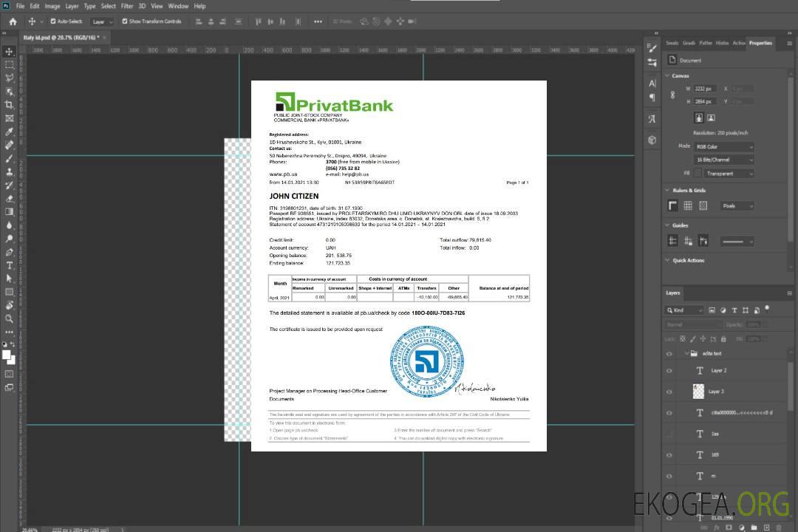Switch to the History panel tab
The height and width of the screenshot is (532, 798).
pos(722,44)
